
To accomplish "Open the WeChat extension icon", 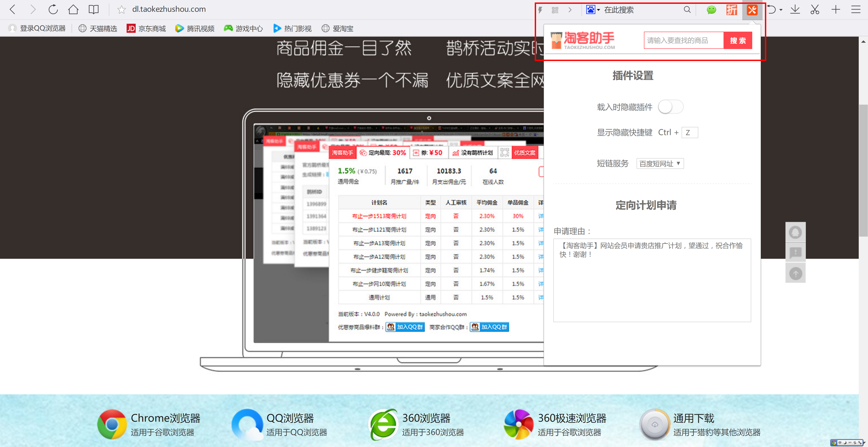I will tap(711, 10).
